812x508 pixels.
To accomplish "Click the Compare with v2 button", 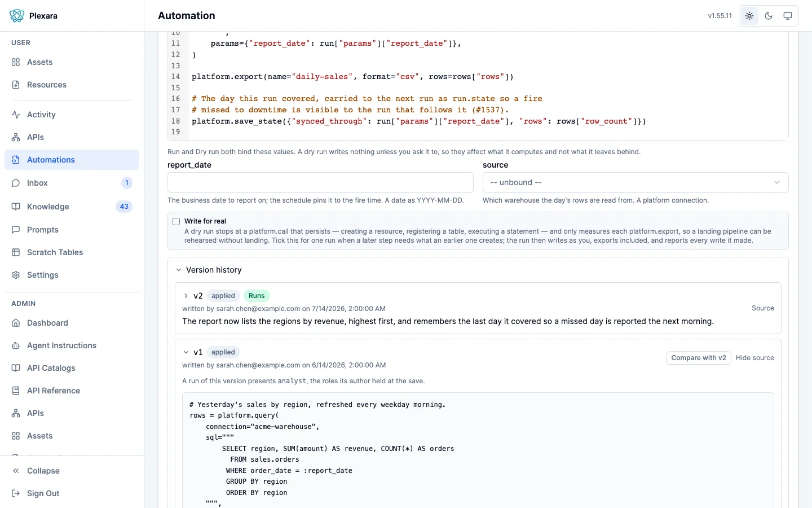I will [699, 358].
